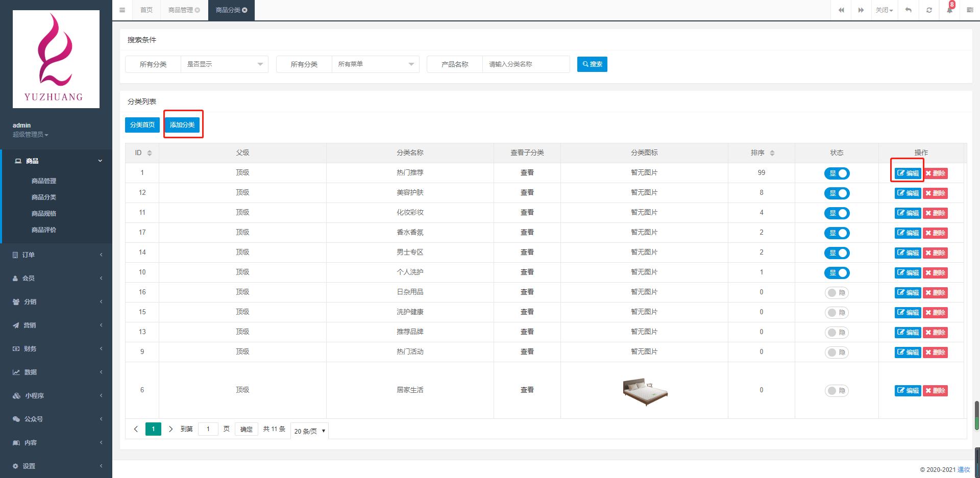Open the 关闭 tab actions dropdown

pyautogui.click(x=884, y=10)
